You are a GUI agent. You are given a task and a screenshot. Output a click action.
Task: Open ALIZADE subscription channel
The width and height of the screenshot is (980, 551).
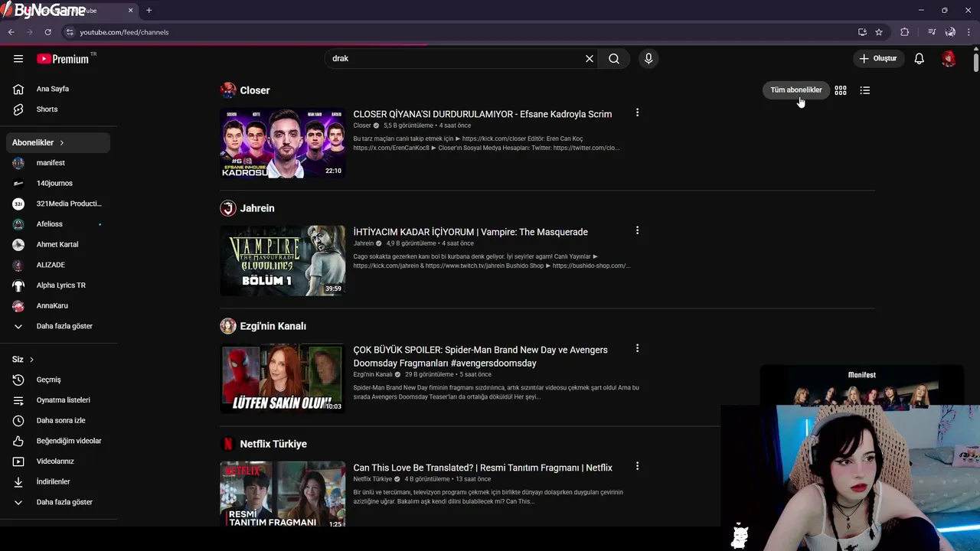pyautogui.click(x=58, y=265)
